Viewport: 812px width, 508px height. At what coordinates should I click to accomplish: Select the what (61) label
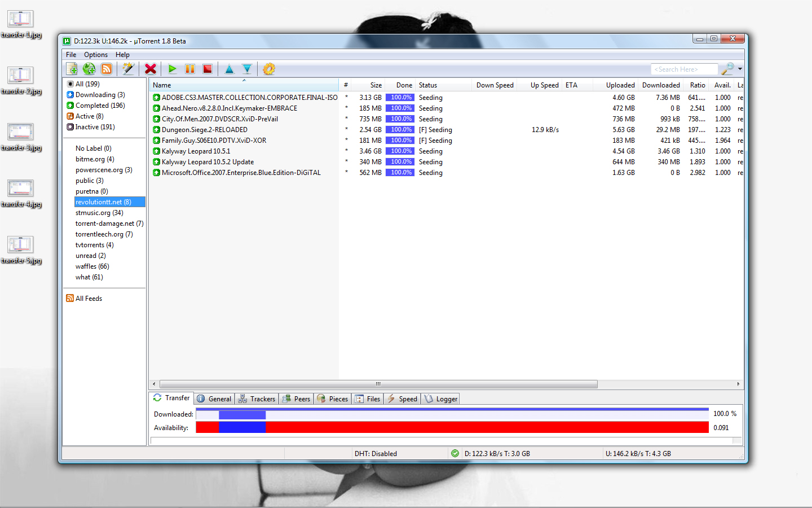(x=89, y=277)
